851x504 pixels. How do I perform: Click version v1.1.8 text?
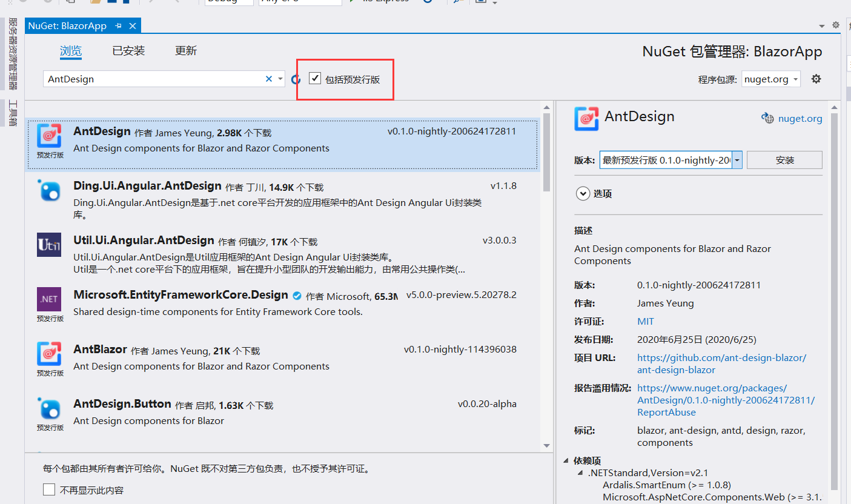pyautogui.click(x=503, y=185)
